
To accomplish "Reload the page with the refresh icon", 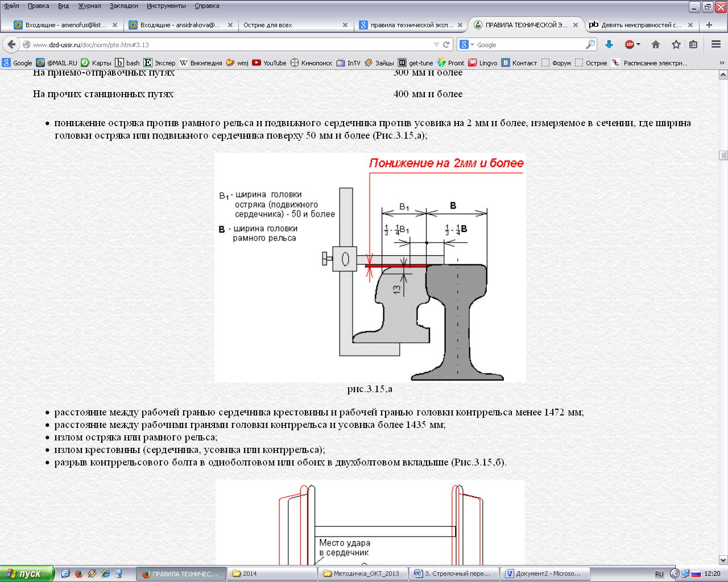I will pyautogui.click(x=446, y=44).
